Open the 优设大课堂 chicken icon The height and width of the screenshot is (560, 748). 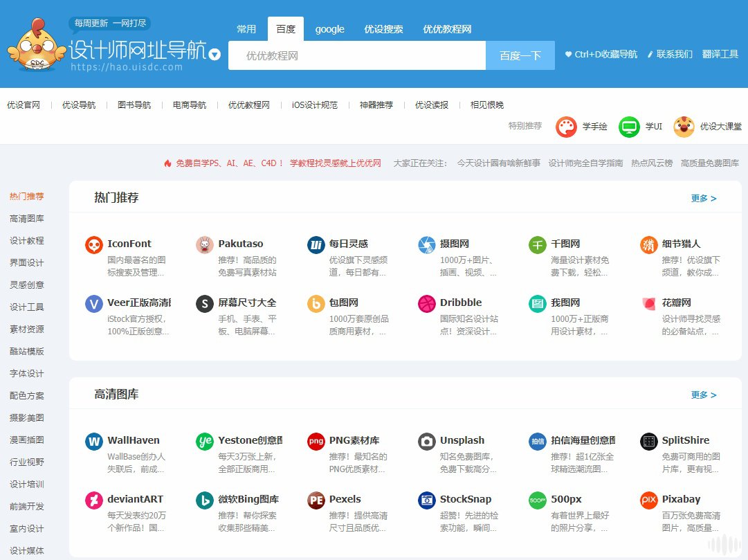tap(684, 127)
